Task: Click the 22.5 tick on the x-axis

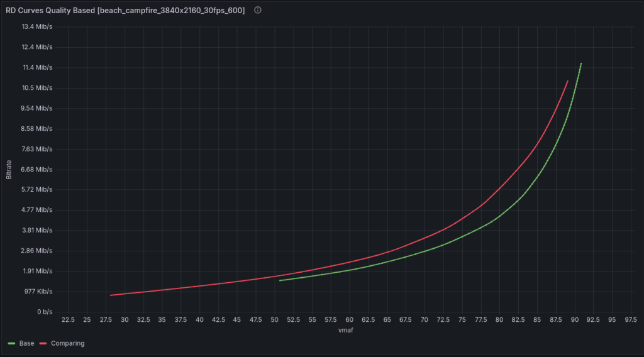Action: (x=68, y=320)
